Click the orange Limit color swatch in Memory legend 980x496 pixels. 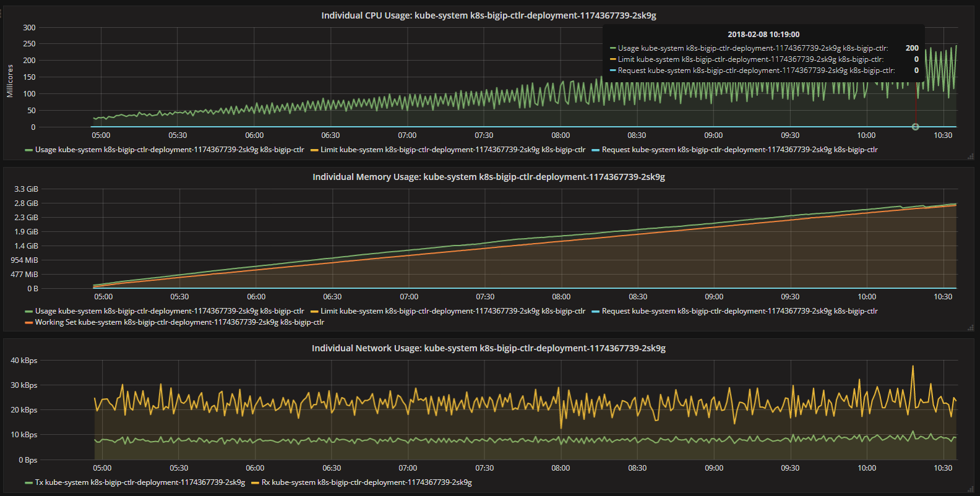314,312
